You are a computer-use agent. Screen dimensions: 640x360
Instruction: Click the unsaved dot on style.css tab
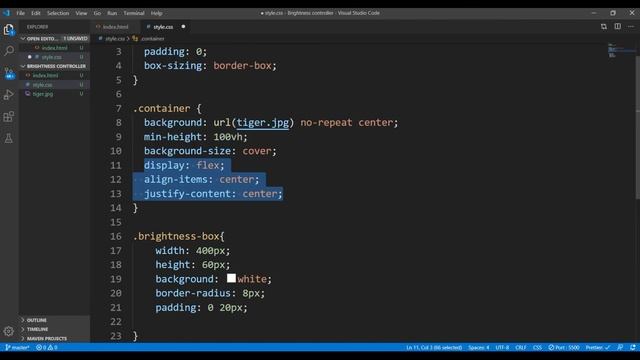click(x=183, y=27)
